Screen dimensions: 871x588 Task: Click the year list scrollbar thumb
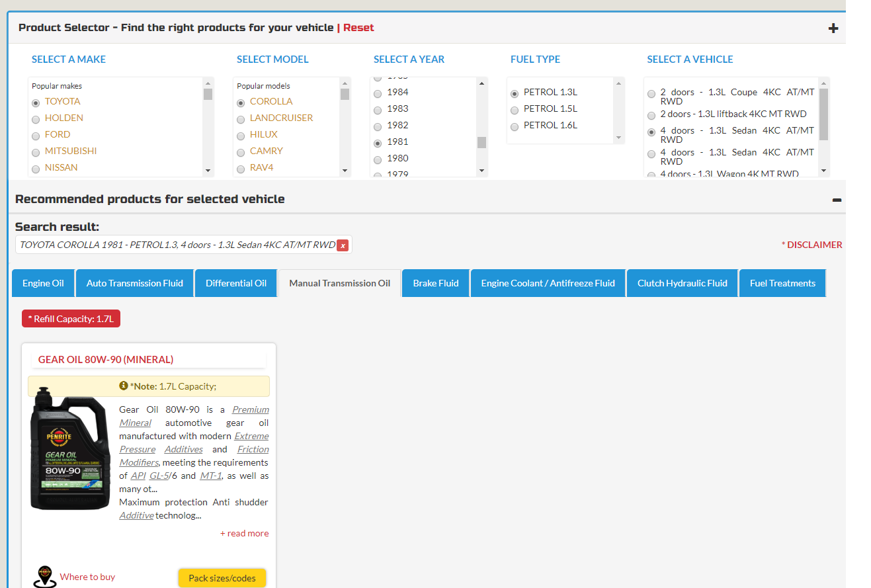point(482,142)
